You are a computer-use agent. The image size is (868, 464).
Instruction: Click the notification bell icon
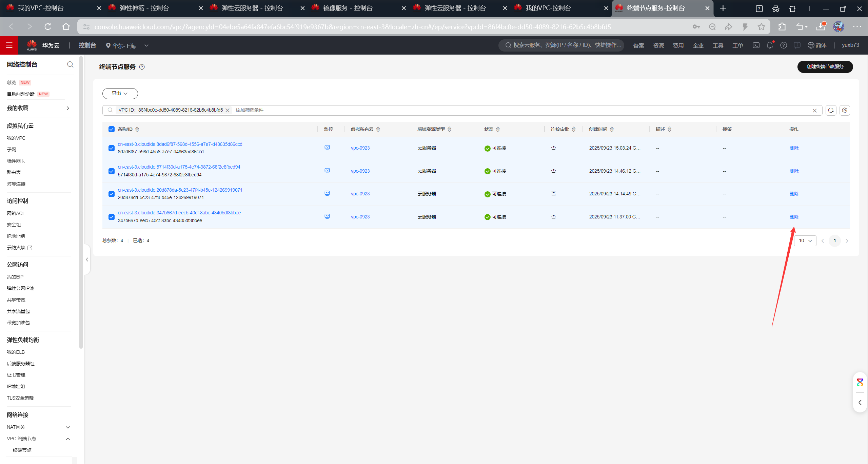(x=770, y=45)
